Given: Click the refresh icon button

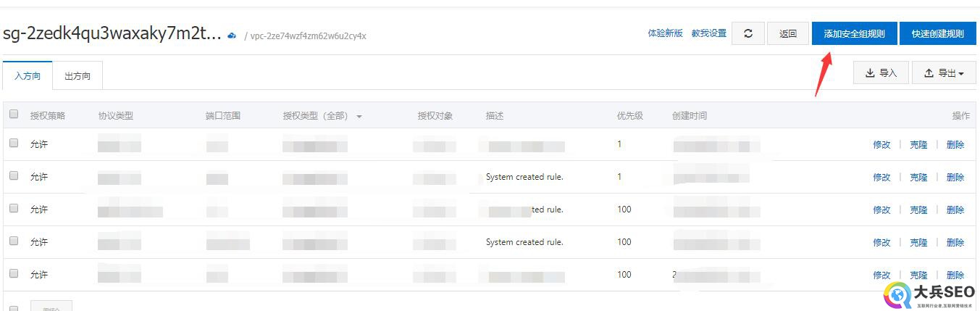Looking at the screenshot, I should click(748, 33).
